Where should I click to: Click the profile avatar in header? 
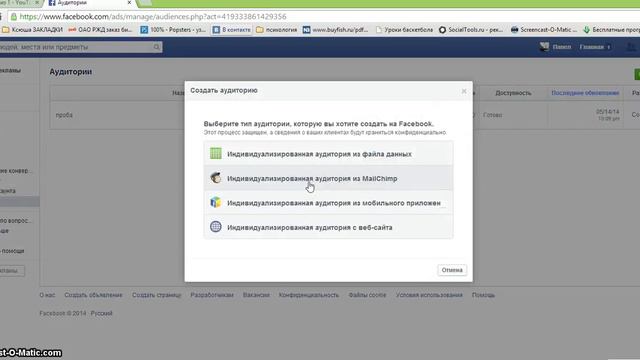[544, 47]
